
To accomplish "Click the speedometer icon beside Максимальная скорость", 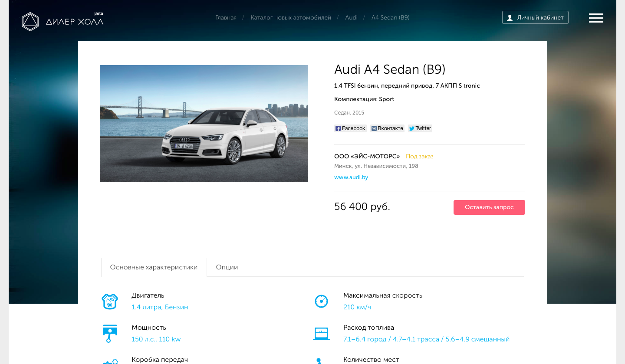I will coord(321,301).
